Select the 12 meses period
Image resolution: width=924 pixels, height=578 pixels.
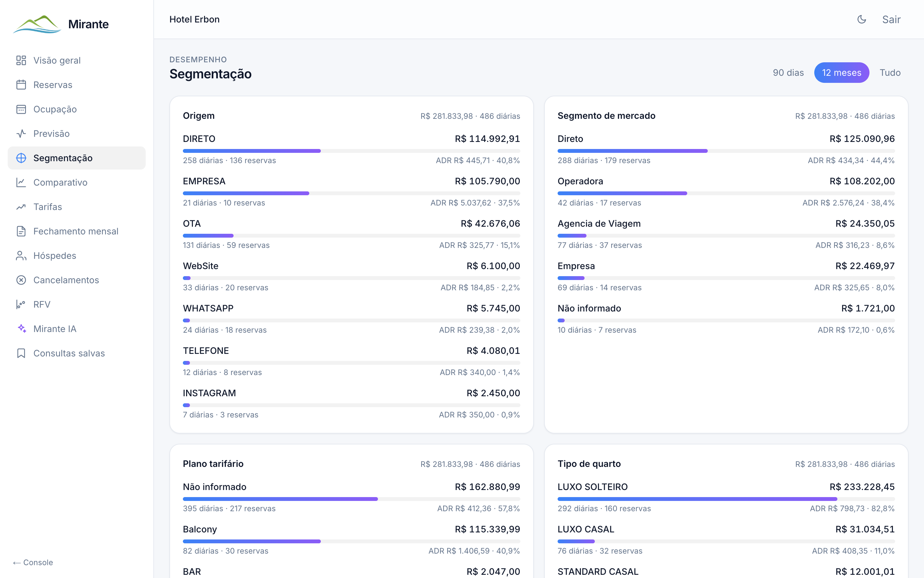tap(842, 73)
